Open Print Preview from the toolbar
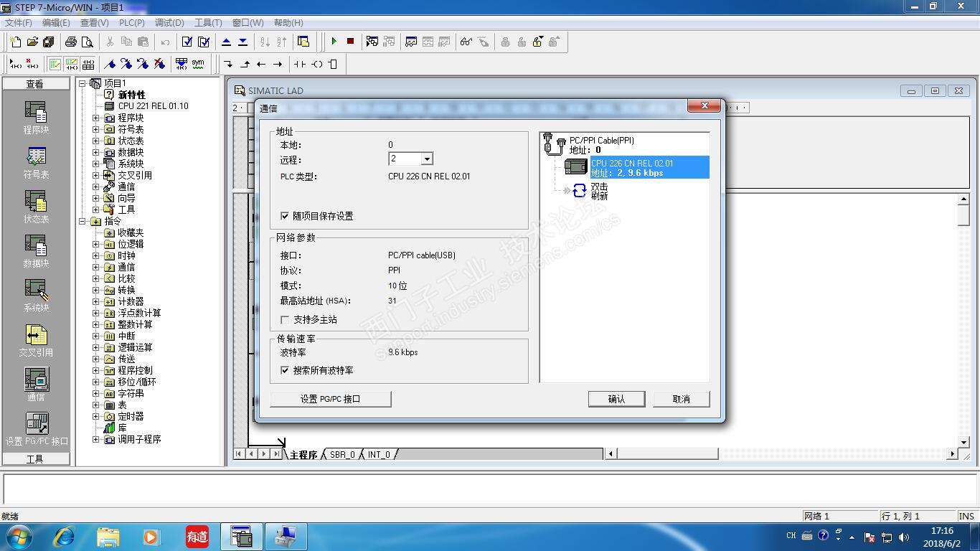This screenshot has width=980, height=551. pos(87,42)
